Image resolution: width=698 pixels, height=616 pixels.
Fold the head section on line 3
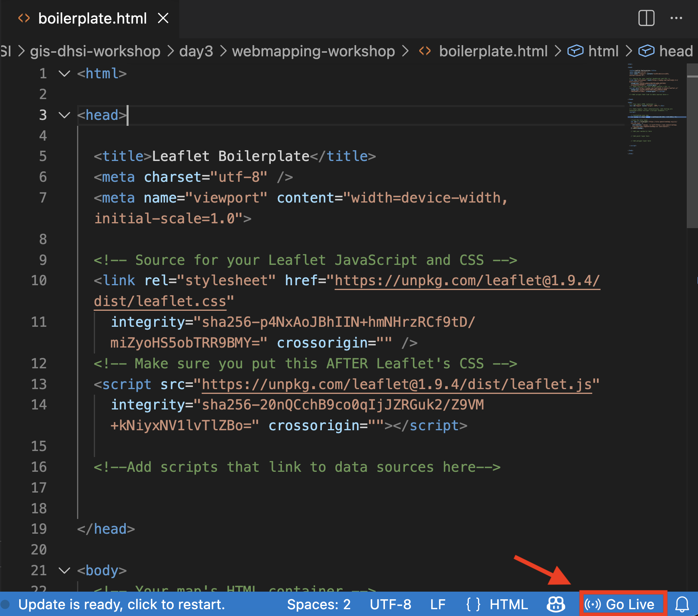64,115
